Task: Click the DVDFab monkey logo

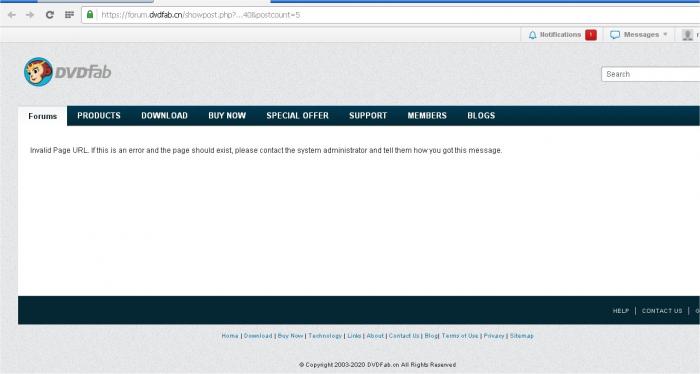Action: [x=38, y=71]
